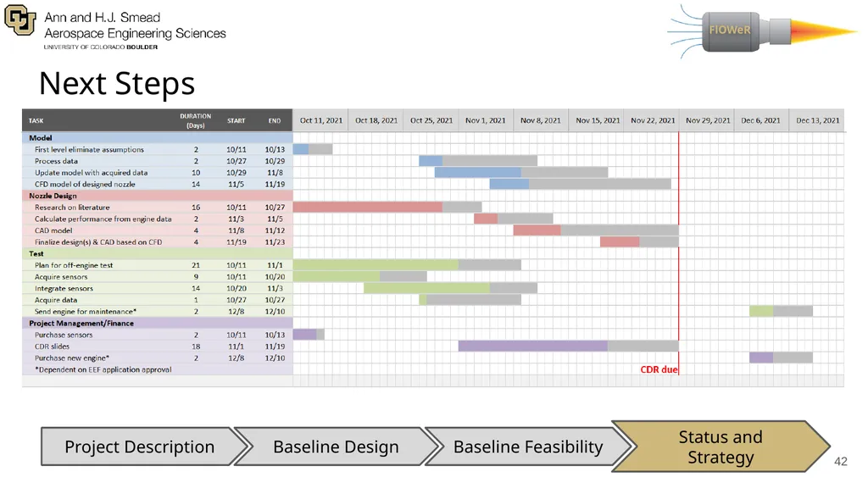The height and width of the screenshot is (488, 868).
Task: Click the 'CAD model' task name
Action: click(x=53, y=230)
